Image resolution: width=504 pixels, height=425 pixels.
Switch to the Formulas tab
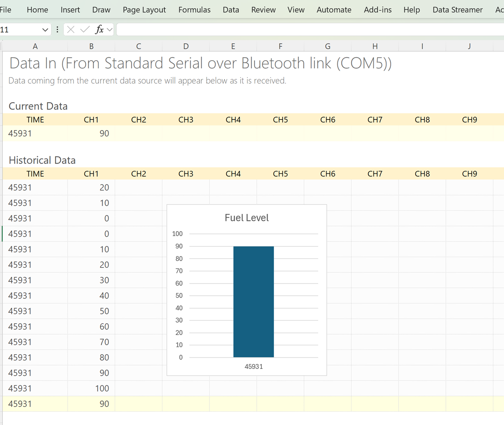pyautogui.click(x=194, y=10)
